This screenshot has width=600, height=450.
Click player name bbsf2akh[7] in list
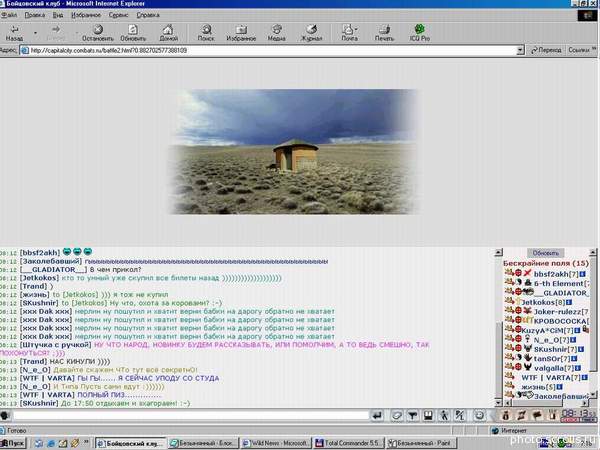click(556, 274)
